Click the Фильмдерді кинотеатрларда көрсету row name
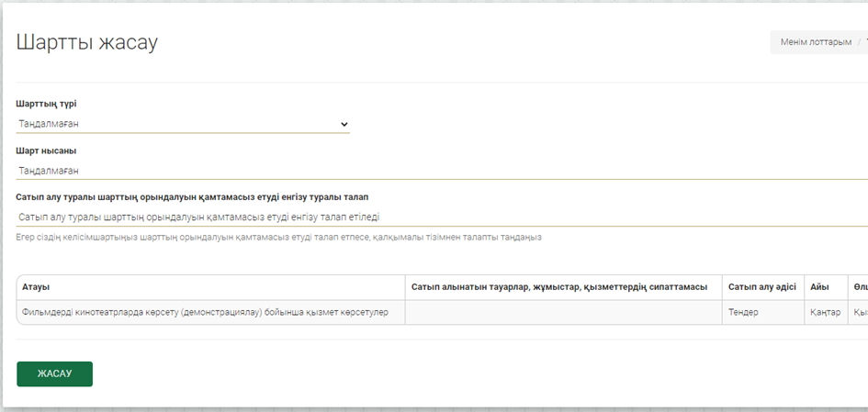The height and width of the screenshot is (412, 868). [205, 312]
